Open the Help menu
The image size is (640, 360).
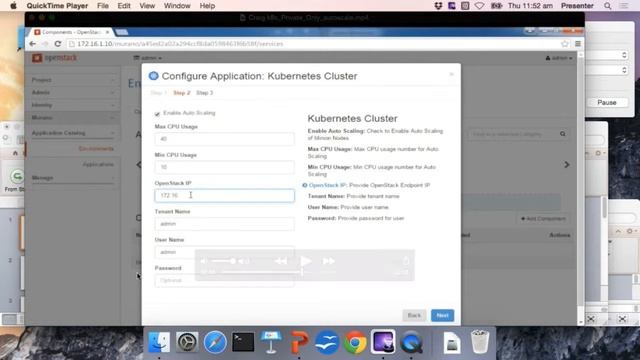pyautogui.click(x=207, y=6)
